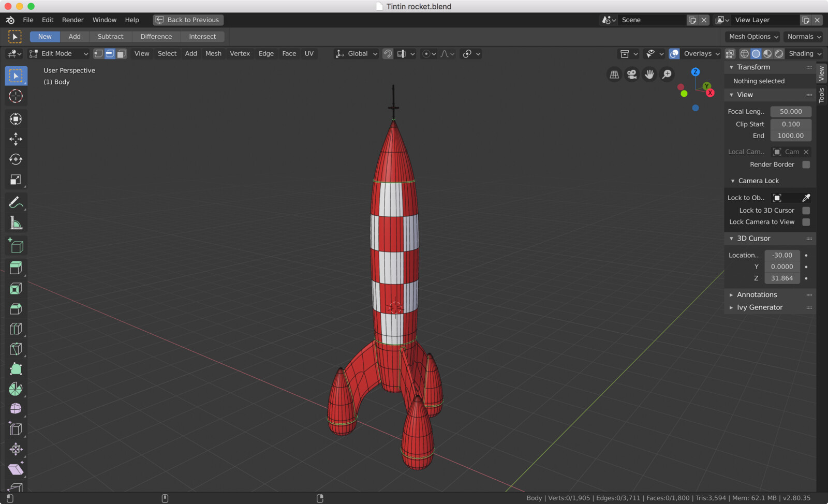
Task: Click the Focal Length value field
Action: pyautogui.click(x=791, y=112)
